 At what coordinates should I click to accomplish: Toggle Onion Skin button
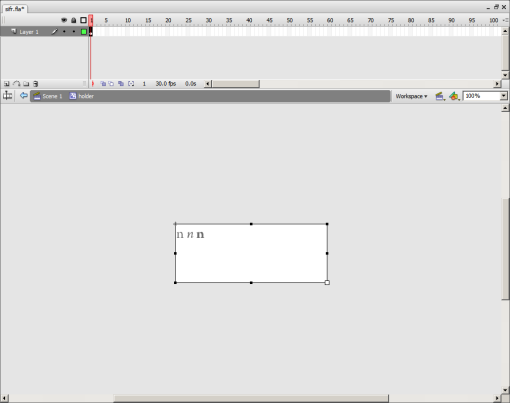(x=103, y=84)
